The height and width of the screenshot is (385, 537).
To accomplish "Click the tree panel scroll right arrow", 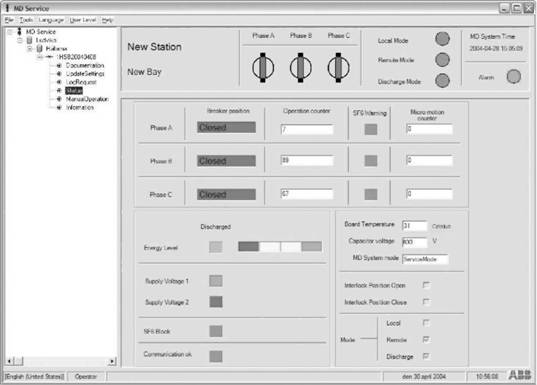I will pos(112,361).
